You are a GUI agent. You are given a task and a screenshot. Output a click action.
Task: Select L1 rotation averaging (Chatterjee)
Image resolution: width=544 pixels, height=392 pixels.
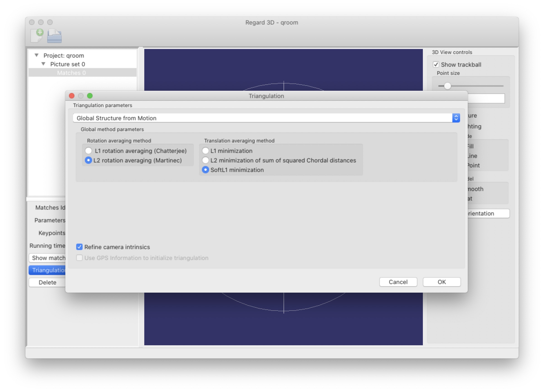[88, 151]
